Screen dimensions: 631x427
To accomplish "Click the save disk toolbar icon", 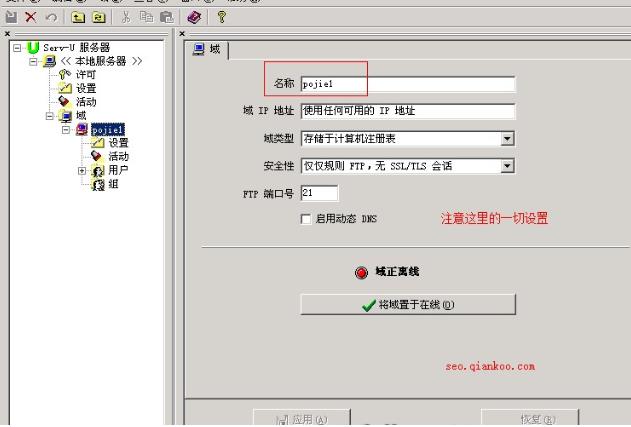I will click(11, 17).
